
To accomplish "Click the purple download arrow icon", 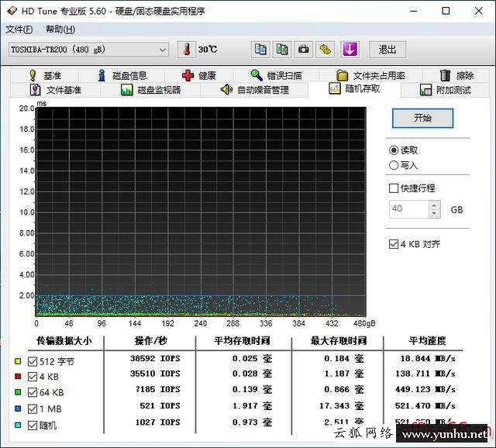I will click(x=350, y=50).
